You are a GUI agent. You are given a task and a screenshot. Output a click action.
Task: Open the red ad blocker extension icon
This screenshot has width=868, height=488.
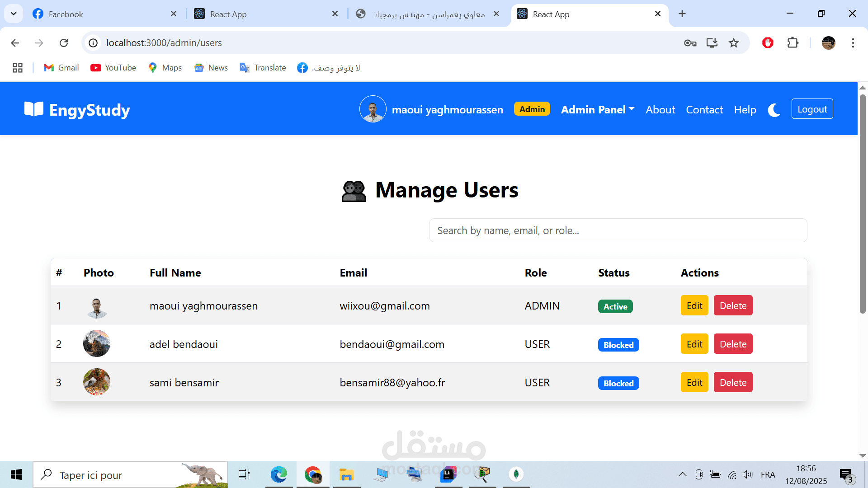pos(768,43)
